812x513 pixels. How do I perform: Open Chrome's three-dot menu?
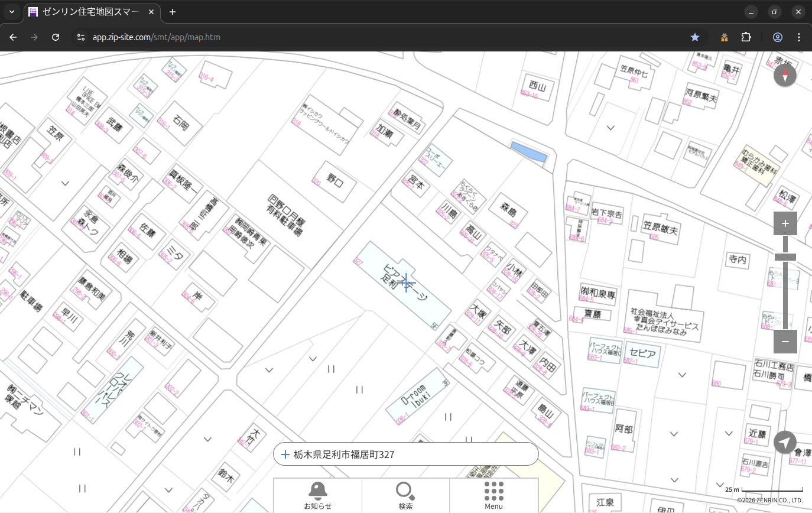point(799,37)
